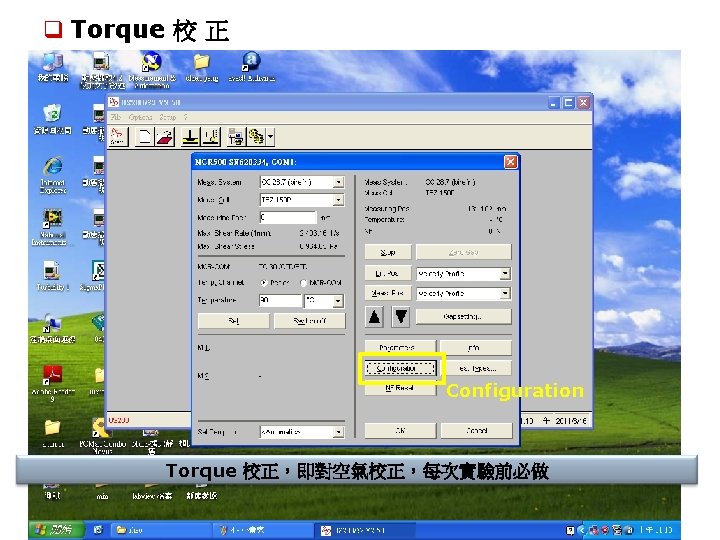Expand the Set Temp mode dropdown
The height and width of the screenshot is (540, 720).
pyautogui.click(x=338, y=432)
